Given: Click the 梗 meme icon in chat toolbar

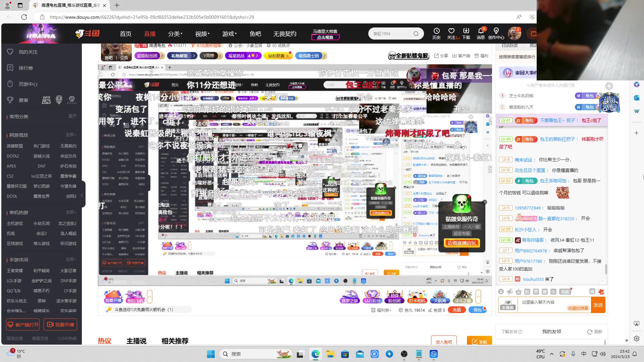Looking at the screenshot, I should [545, 292].
